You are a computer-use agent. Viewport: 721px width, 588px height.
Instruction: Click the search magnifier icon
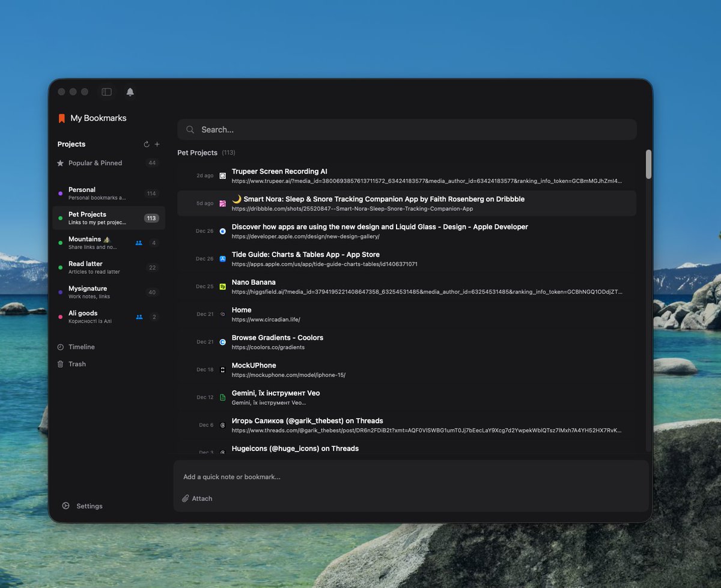[x=190, y=130]
